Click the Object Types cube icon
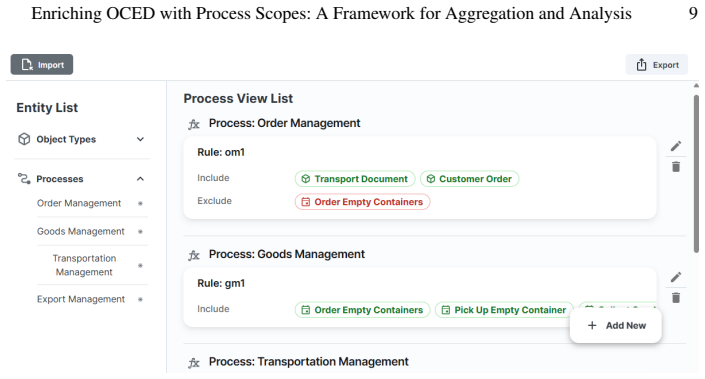Screen dimensions: 705x379 [x=24, y=139]
